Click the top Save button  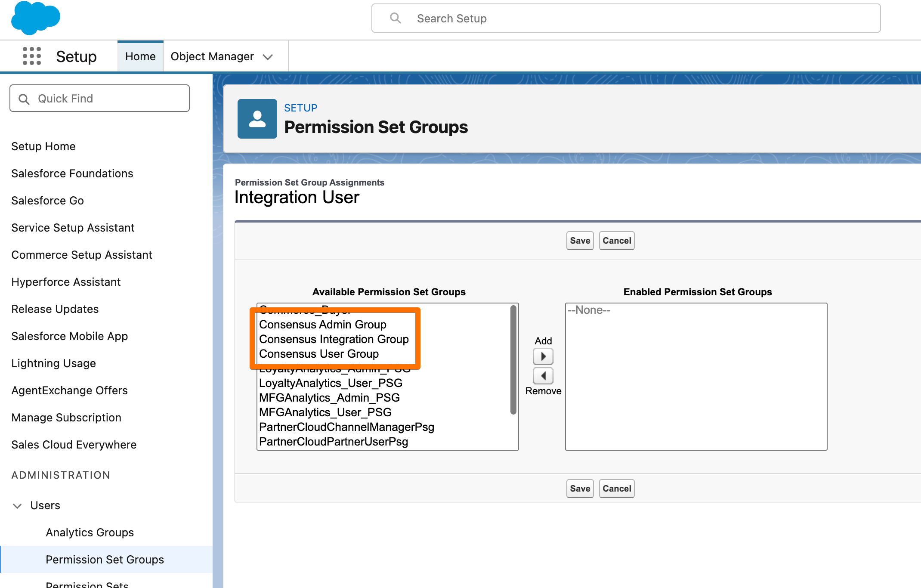(580, 241)
